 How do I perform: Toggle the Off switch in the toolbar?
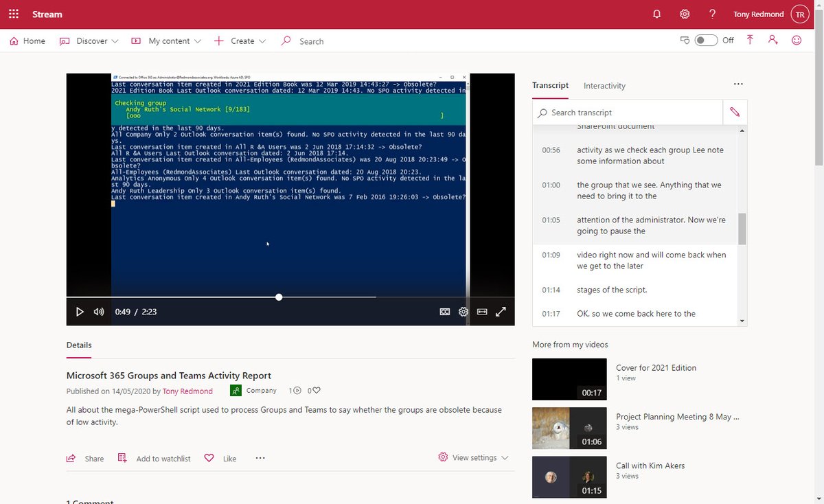(x=707, y=40)
